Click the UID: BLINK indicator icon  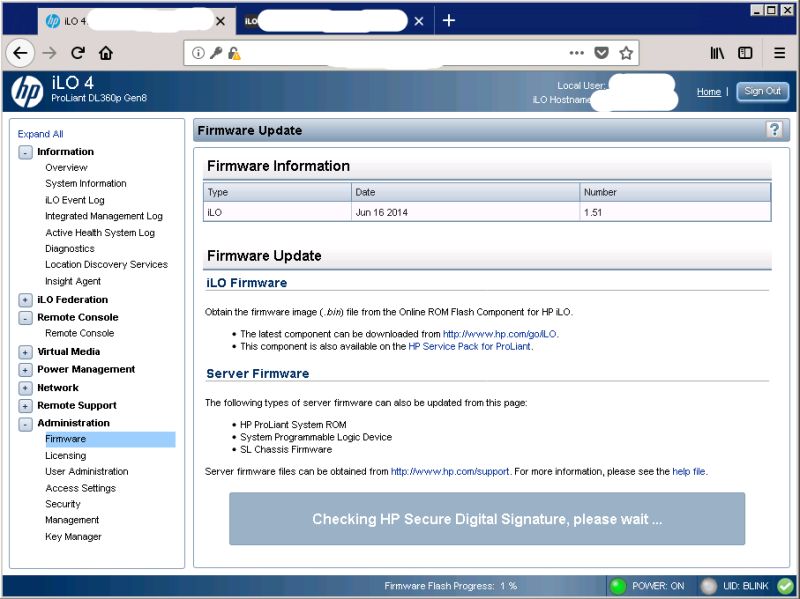[707, 585]
